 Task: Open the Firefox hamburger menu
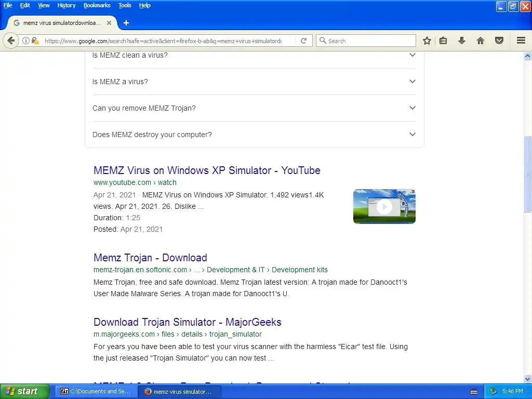521,41
